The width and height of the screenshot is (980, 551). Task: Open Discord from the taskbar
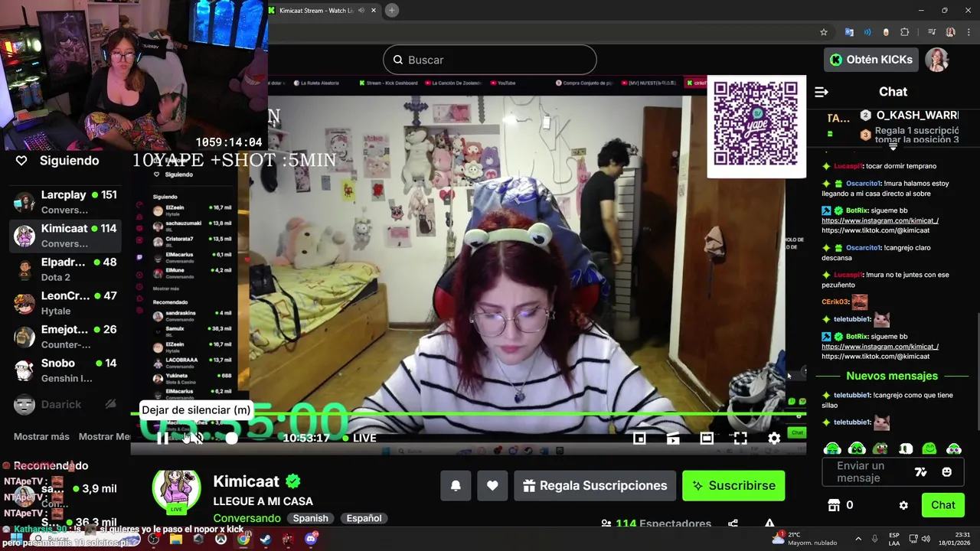[x=311, y=539]
